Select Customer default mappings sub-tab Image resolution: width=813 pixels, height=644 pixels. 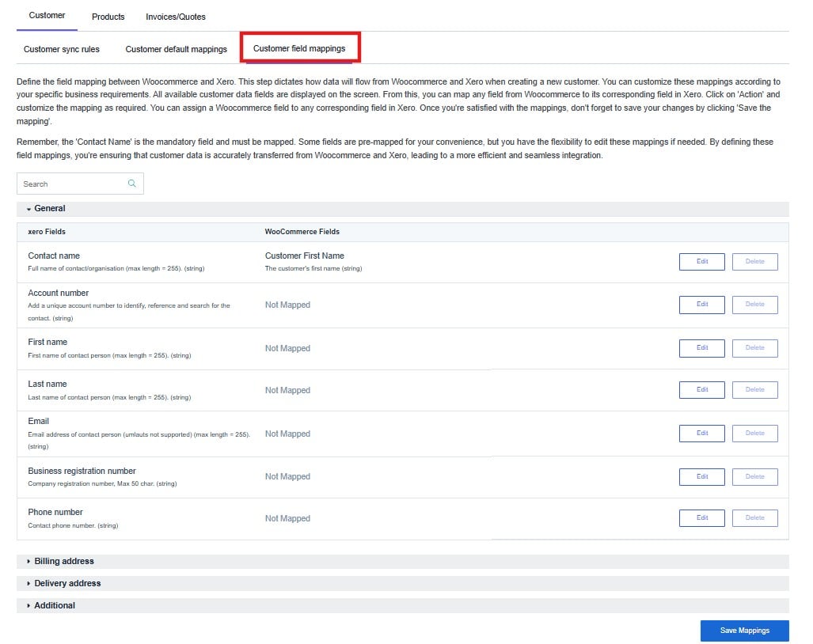point(177,49)
